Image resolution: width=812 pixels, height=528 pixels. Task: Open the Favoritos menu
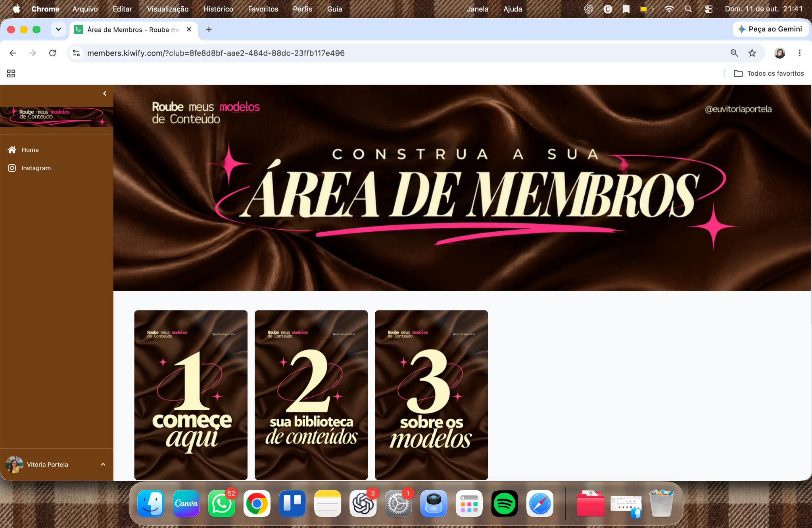coord(263,9)
